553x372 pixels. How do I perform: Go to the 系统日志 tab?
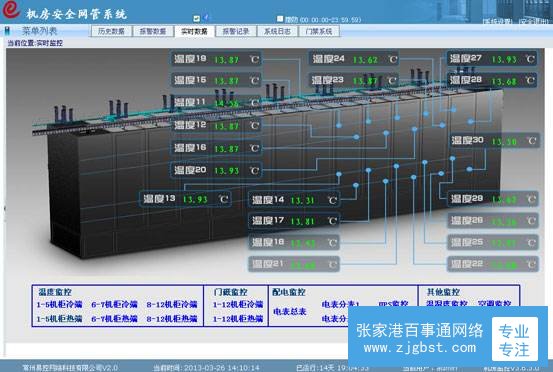tap(278, 31)
